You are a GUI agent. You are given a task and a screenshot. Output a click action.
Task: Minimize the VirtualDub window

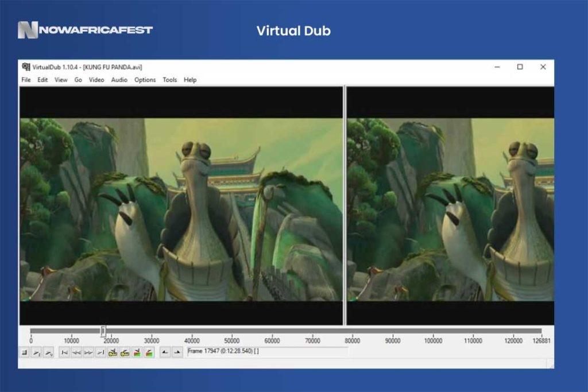click(x=497, y=67)
